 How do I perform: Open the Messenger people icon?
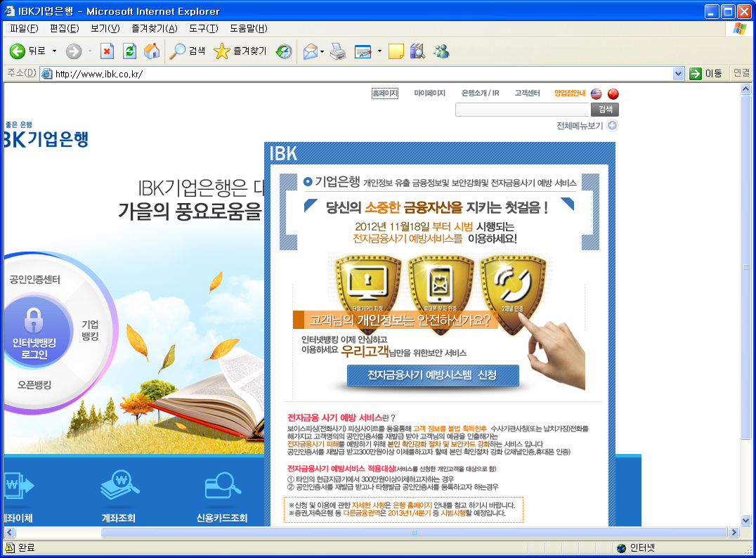(441, 51)
